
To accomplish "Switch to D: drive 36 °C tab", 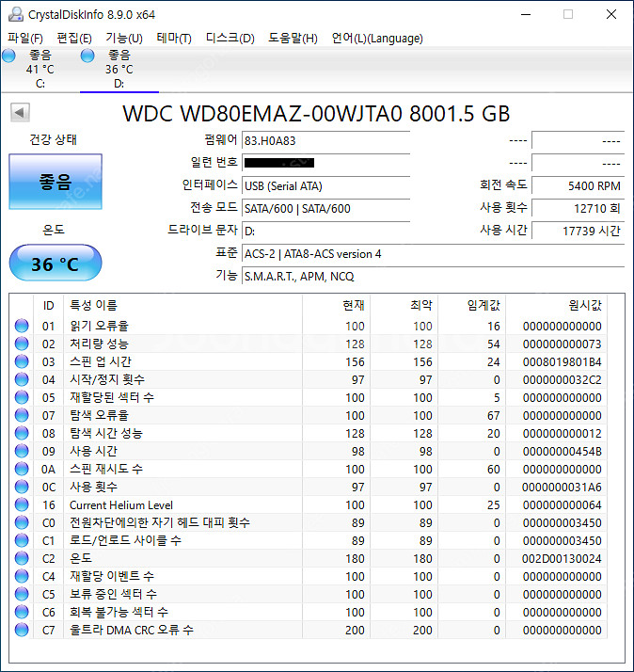I will point(119,70).
